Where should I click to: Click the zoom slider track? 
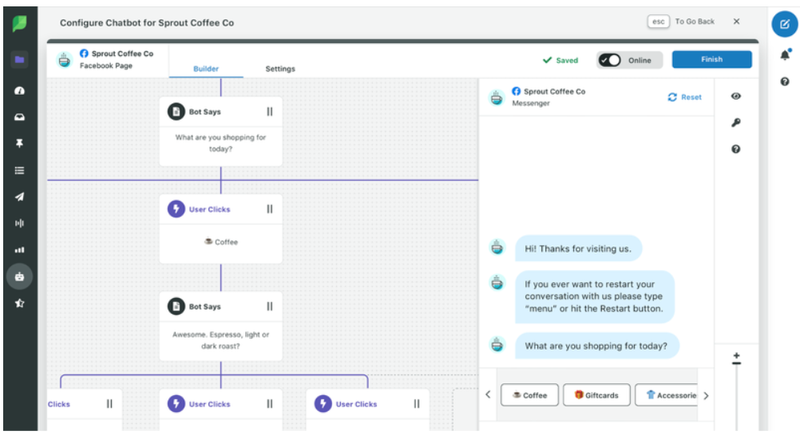[x=736, y=398]
